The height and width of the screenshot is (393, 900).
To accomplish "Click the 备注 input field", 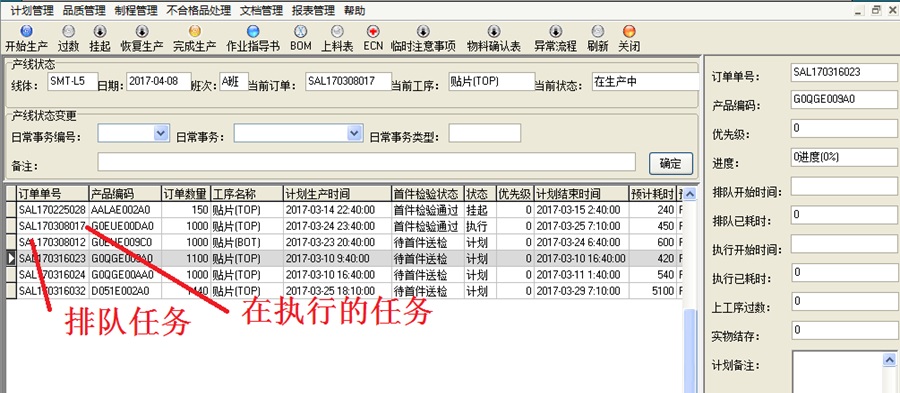I will point(366,162).
